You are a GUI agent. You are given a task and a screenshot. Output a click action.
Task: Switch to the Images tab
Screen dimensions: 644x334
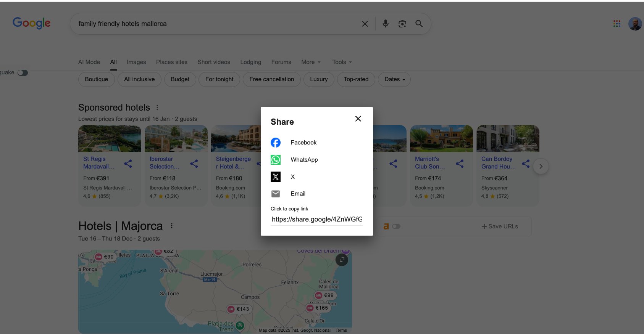click(136, 62)
